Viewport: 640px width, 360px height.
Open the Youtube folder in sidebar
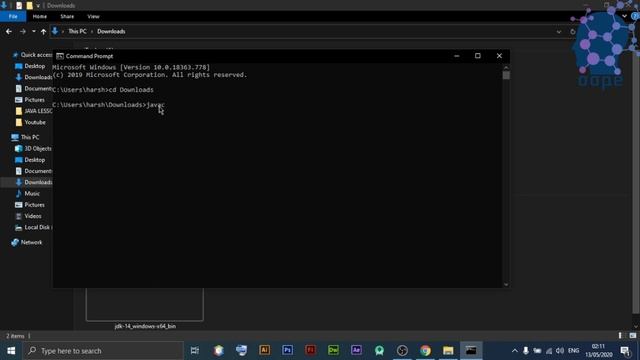pyautogui.click(x=31, y=122)
